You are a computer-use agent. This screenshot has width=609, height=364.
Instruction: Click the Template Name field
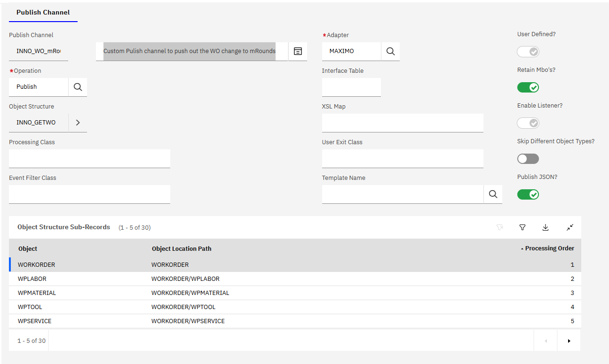(403, 194)
